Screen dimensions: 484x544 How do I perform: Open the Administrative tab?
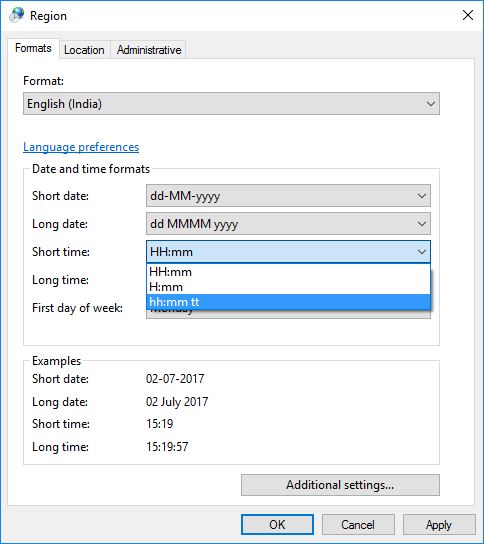149,50
